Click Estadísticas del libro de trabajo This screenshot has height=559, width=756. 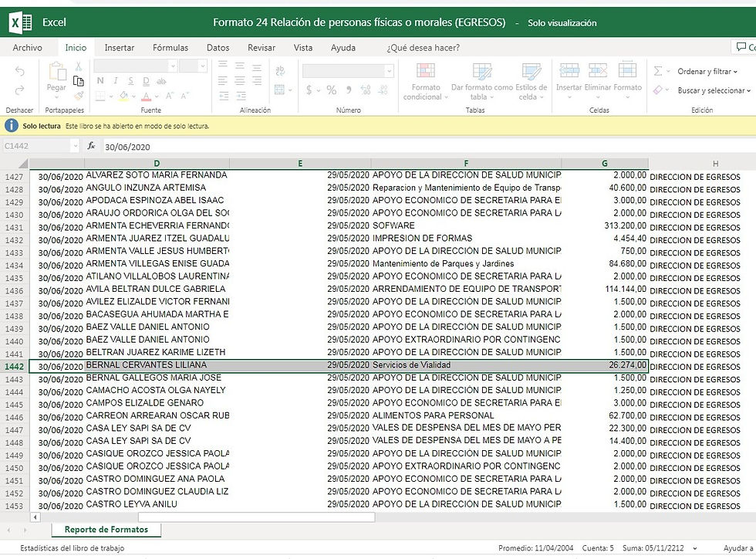click(x=72, y=548)
